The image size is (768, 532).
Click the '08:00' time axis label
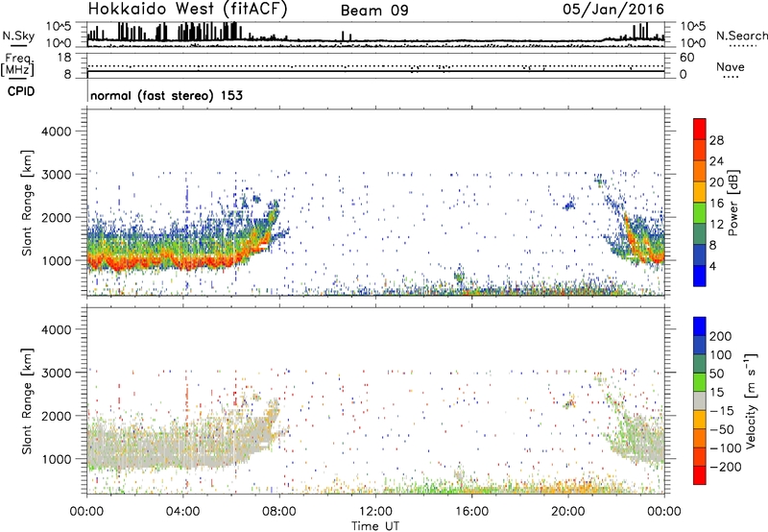(279, 511)
